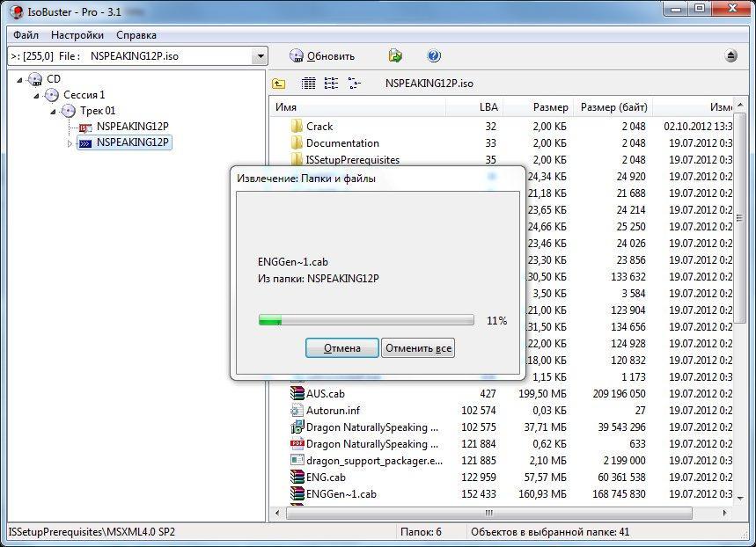Select the blue file system NSPEAKING12P icon

click(x=85, y=142)
